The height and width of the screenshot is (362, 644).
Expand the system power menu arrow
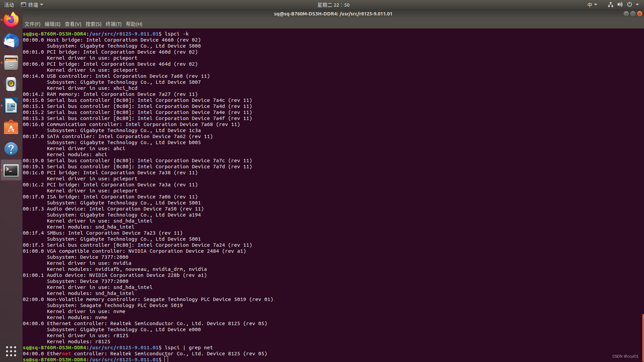pos(637,5)
